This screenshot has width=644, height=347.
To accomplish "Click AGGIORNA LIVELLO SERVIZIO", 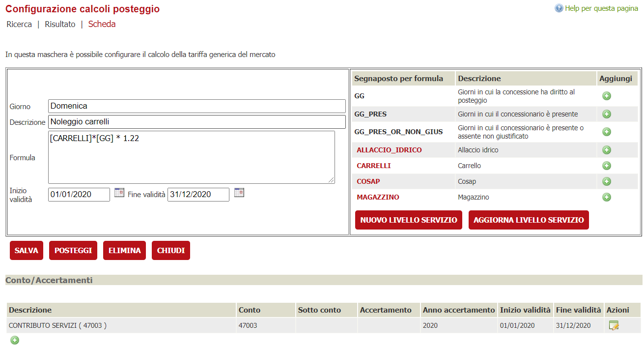I will click(529, 220).
